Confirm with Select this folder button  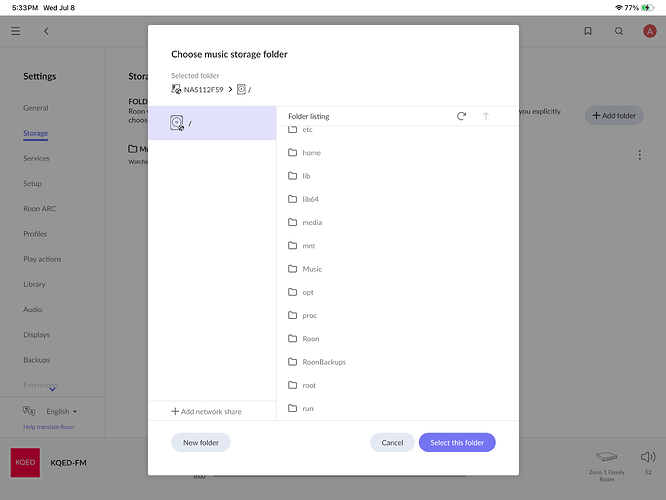click(457, 443)
